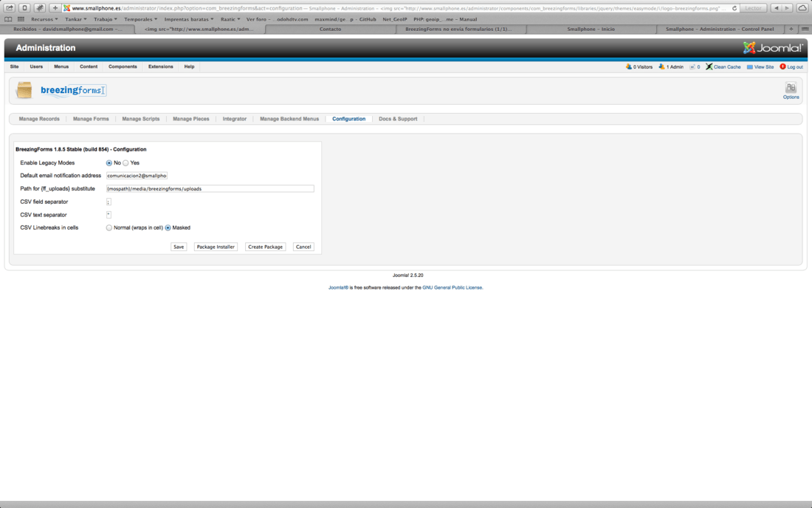The height and width of the screenshot is (508, 812).
Task: Show all tabs icon at tab bar end
Action: point(804,29)
